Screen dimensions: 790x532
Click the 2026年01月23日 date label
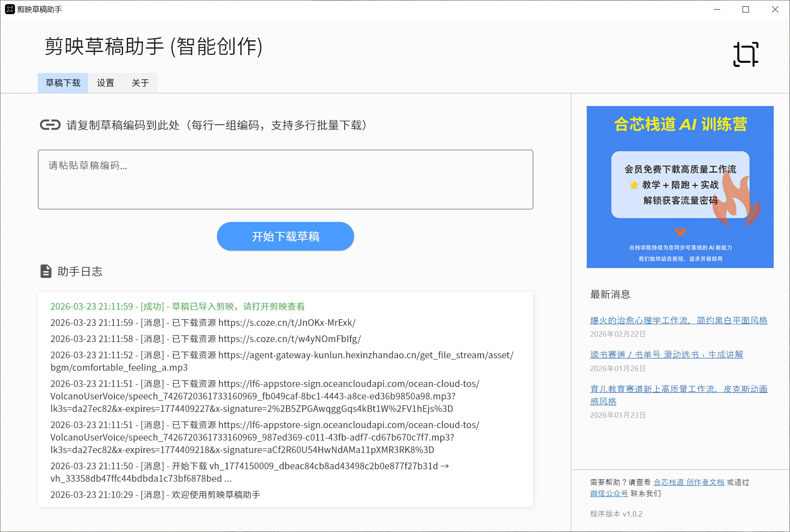click(617, 415)
